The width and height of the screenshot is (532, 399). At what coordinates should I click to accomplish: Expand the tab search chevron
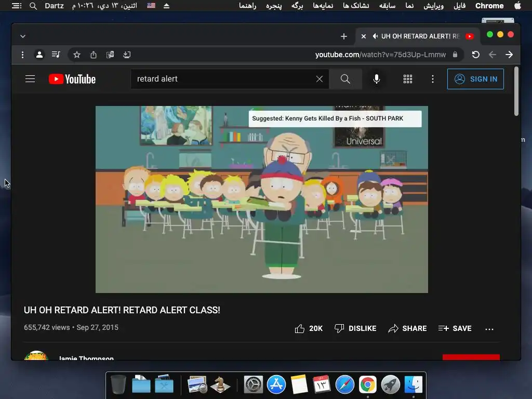point(23,36)
